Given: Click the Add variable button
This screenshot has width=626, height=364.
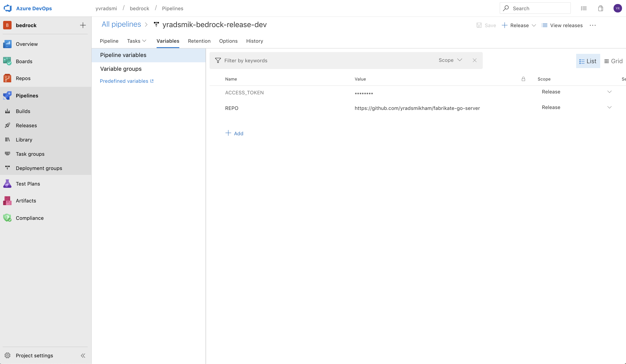Looking at the screenshot, I should coord(234,133).
